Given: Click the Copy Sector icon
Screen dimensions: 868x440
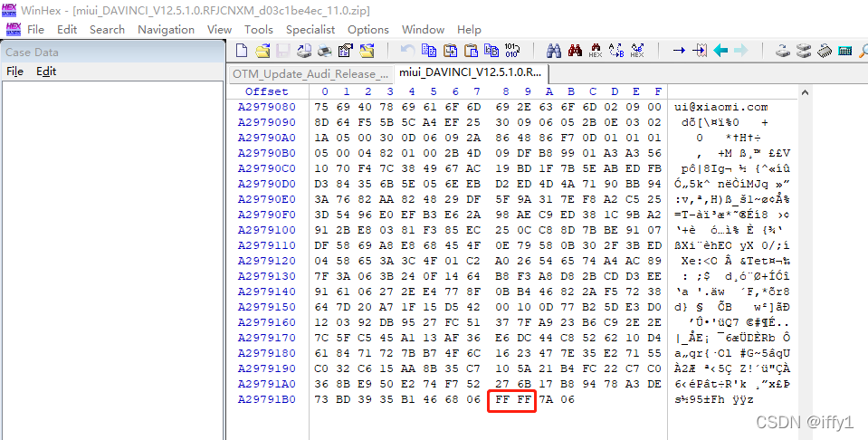Looking at the screenshot, I should click(428, 51).
